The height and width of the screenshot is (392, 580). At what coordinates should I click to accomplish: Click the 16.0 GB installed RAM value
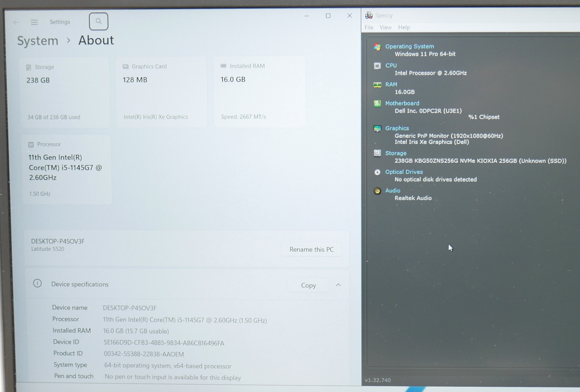pos(233,79)
